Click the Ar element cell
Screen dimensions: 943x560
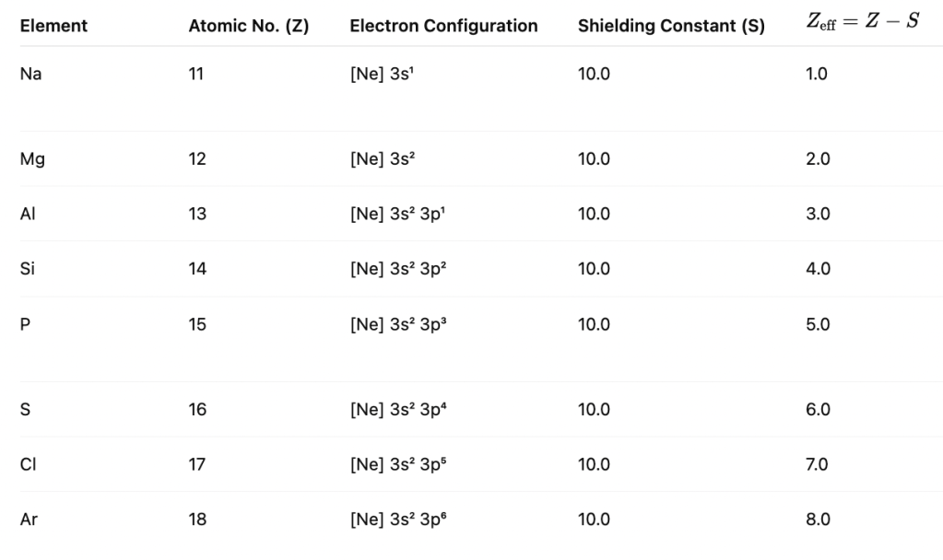pos(29,519)
